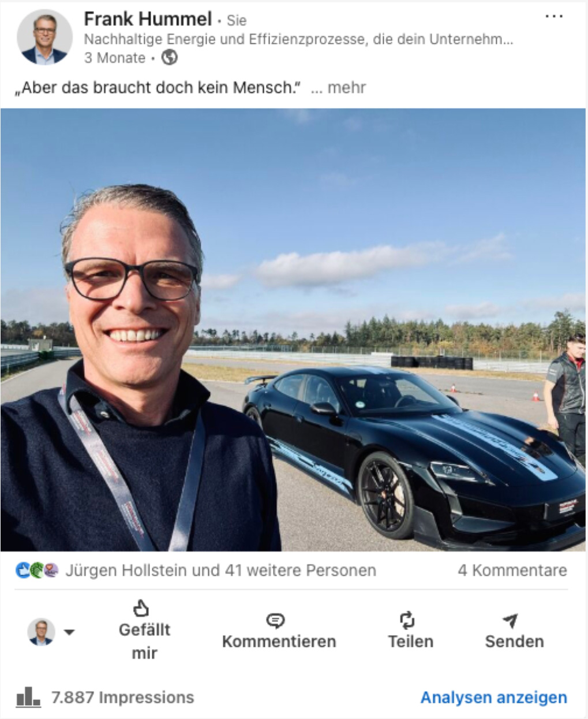This screenshot has height=719, width=588.
Task: Click Analysen anzeigen link
Action: 494,698
